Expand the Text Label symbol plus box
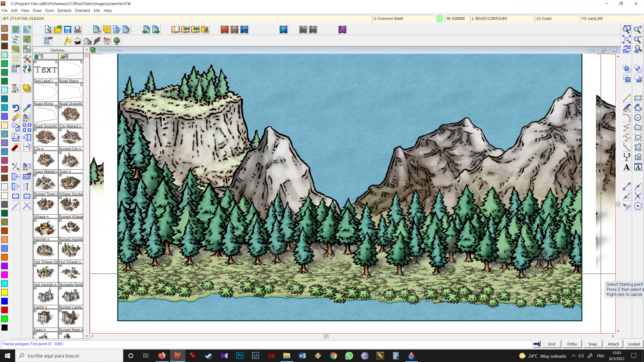Screen dimensions: 644x362 coord(35,62)
